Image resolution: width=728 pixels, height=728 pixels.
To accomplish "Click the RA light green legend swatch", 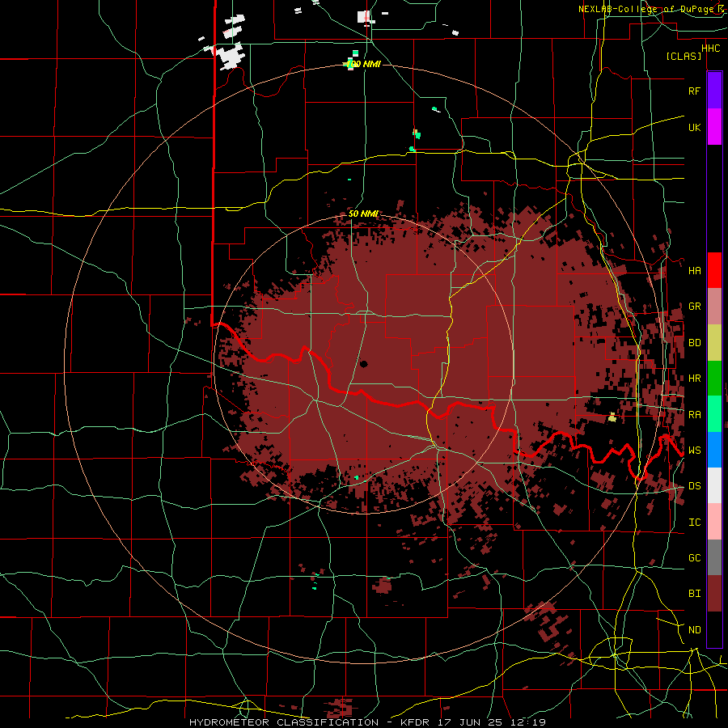I will tap(714, 414).
